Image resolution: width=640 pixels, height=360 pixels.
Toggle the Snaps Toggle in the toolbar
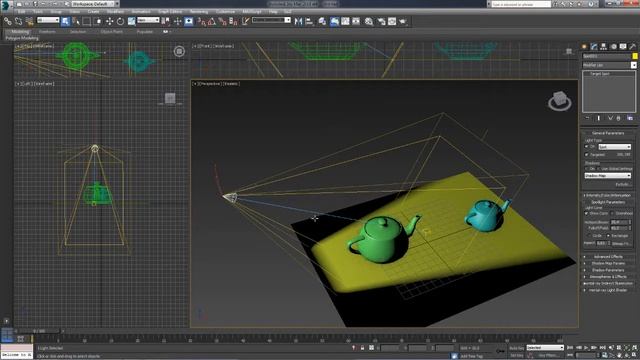201,21
